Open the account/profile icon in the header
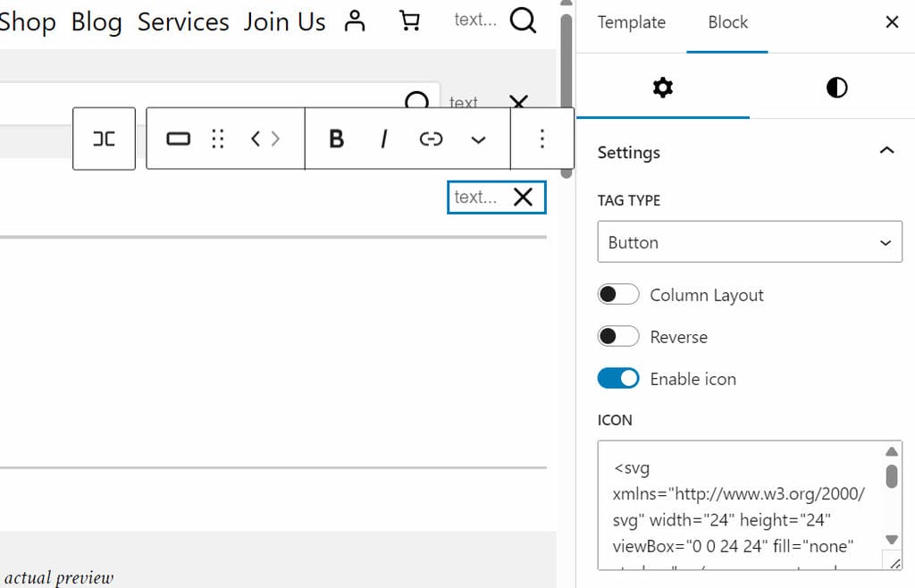This screenshot has width=915, height=588. 355,21
